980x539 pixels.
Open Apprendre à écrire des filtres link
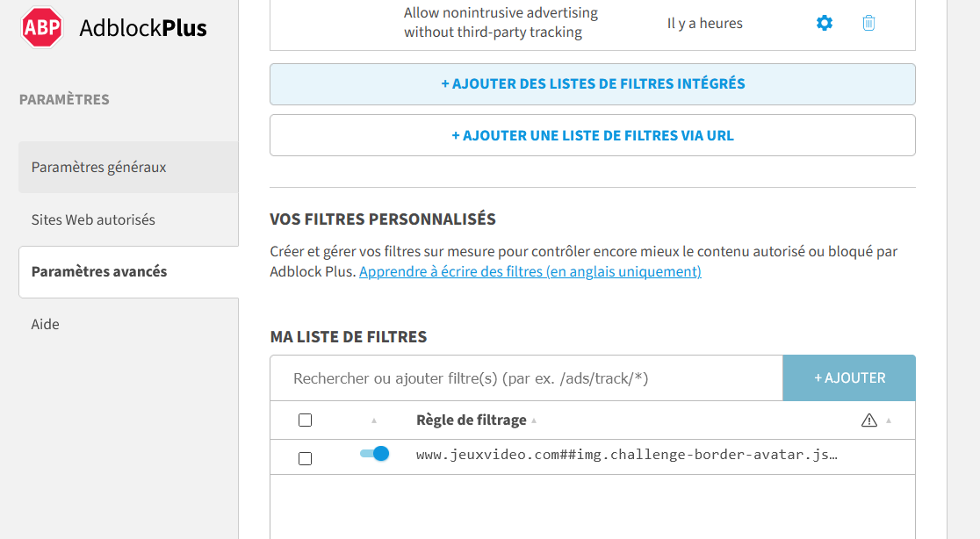(x=530, y=271)
